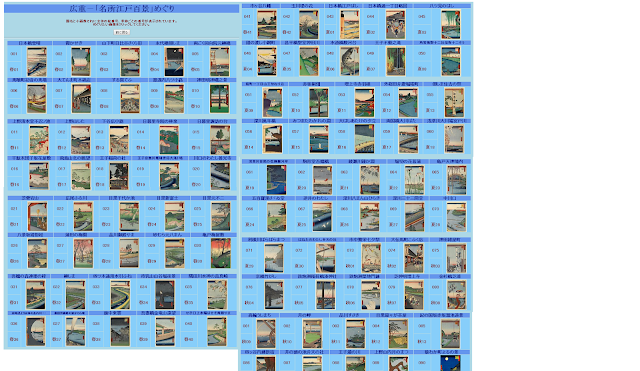640x371 pixels.
Task: Open print 015 thumbnail
Action: (x=220, y=140)
